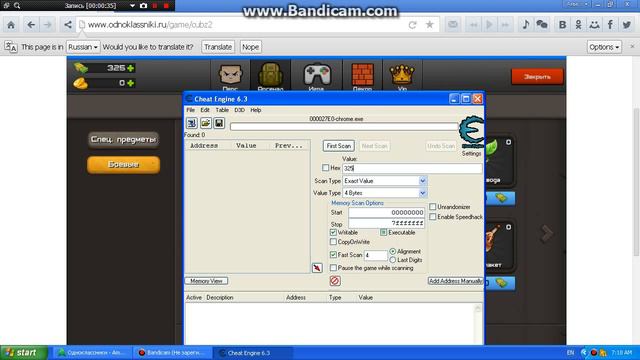Click the Fast Scan alignment value field
The image size is (640, 360).
(x=376, y=256)
